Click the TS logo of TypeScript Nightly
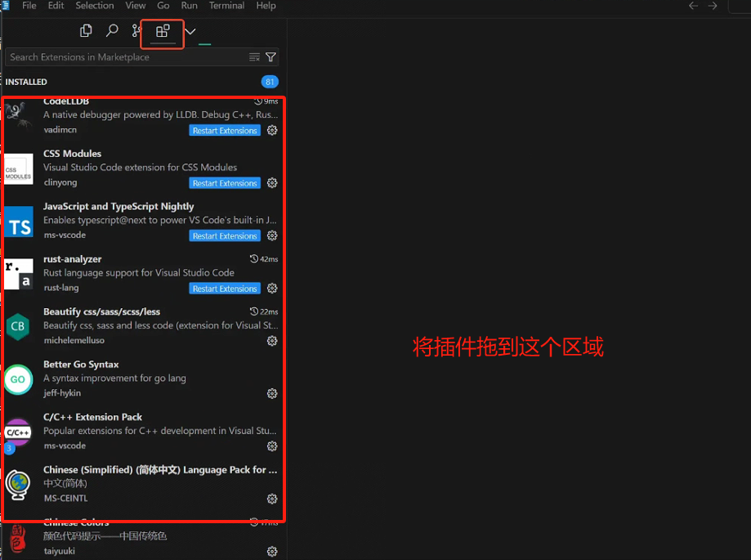The width and height of the screenshot is (751, 560). coord(19,222)
